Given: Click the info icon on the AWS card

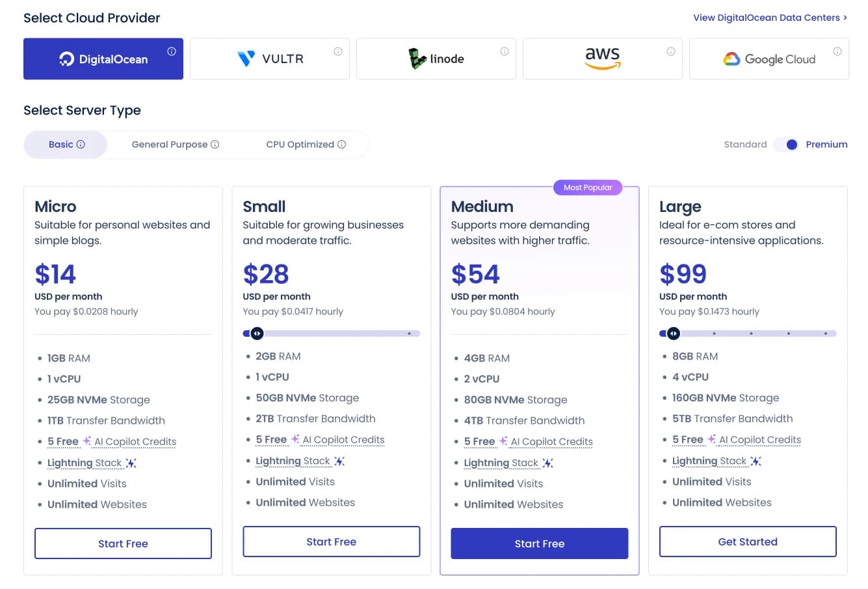Looking at the screenshot, I should pyautogui.click(x=670, y=51).
